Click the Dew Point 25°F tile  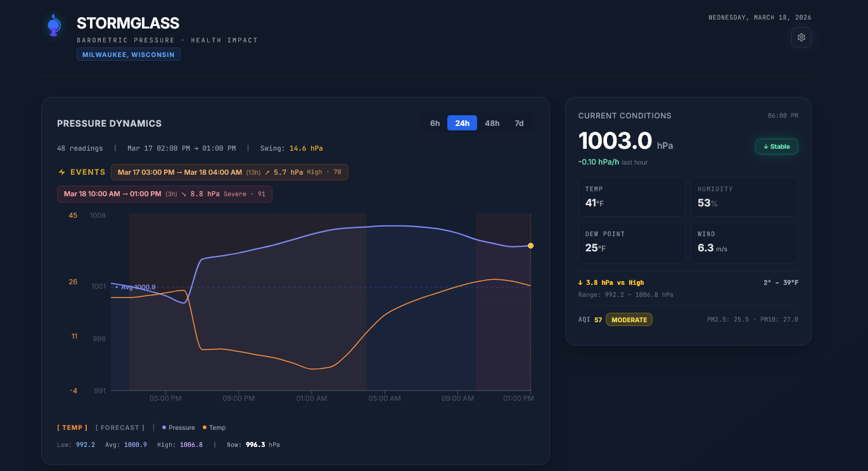point(632,242)
